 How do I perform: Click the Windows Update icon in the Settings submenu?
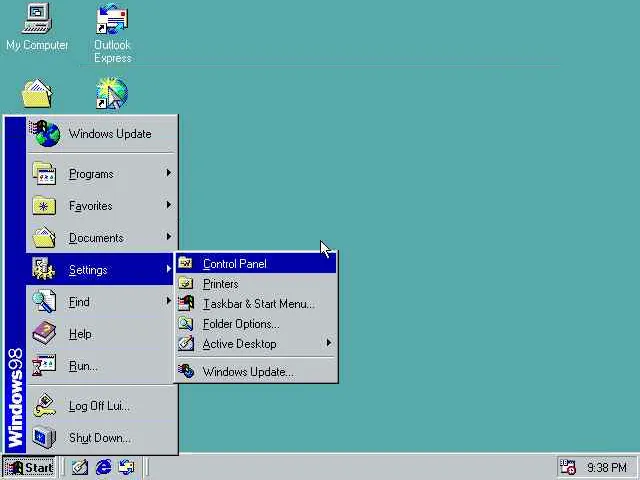pyautogui.click(x=186, y=371)
